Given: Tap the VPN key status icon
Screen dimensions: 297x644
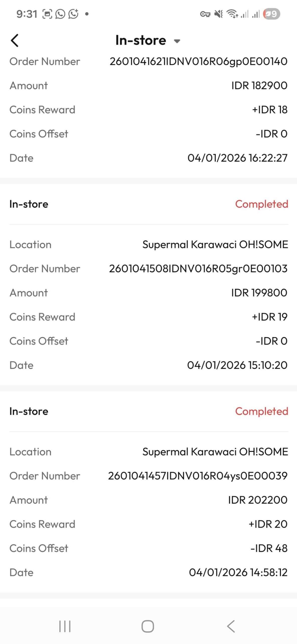Looking at the screenshot, I should point(205,14).
